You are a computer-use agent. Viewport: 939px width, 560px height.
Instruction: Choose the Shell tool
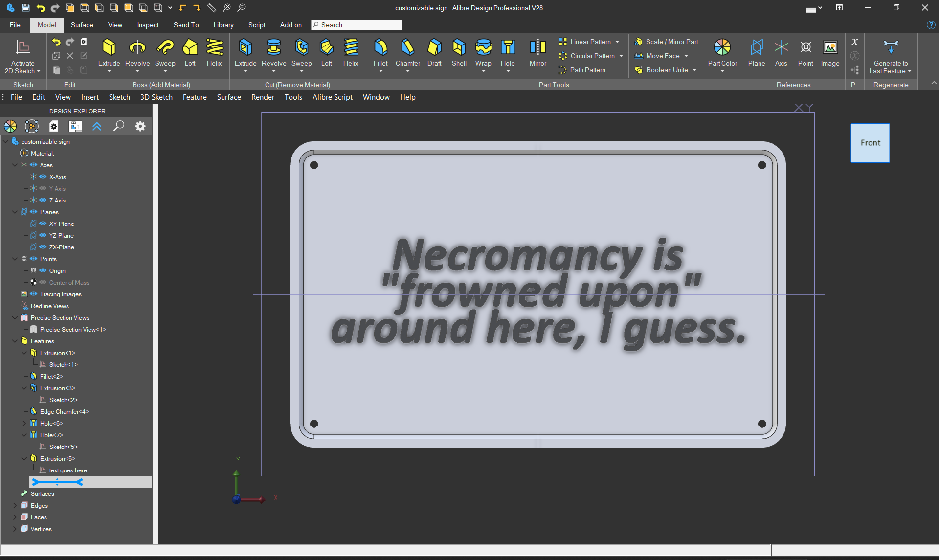(x=459, y=53)
